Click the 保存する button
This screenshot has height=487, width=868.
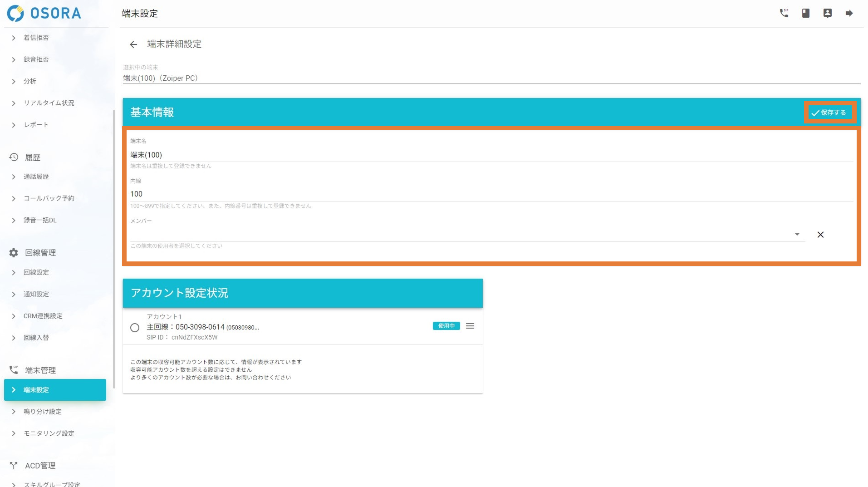coord(829,113)
